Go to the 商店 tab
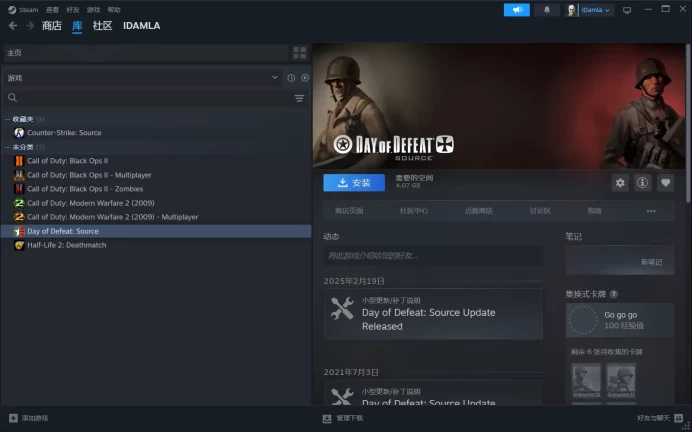 [x=52, y=26]
